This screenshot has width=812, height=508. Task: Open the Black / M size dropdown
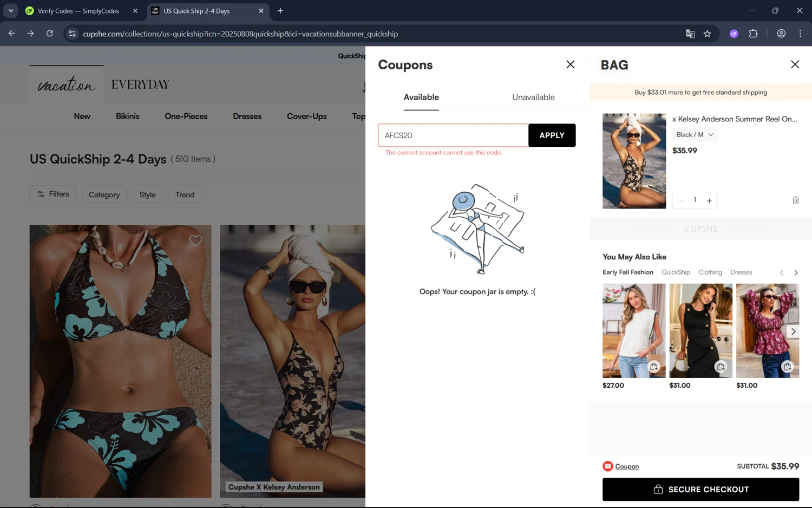(x=695, y=135)
